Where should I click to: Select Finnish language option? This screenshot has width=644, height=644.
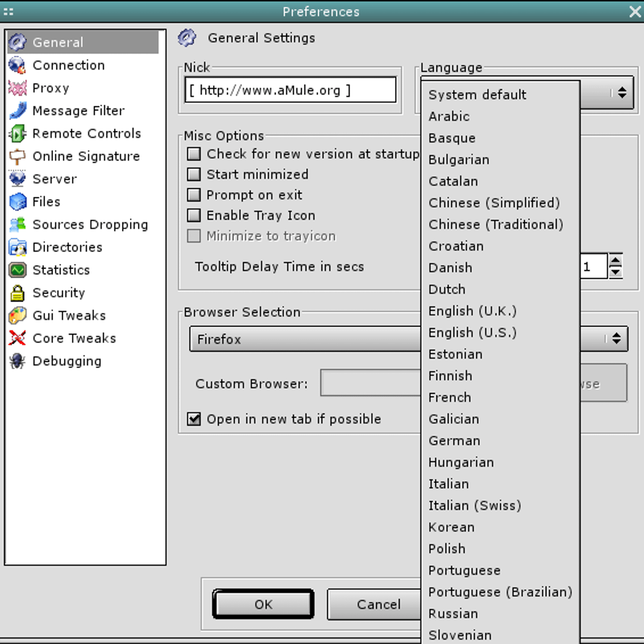500,376
